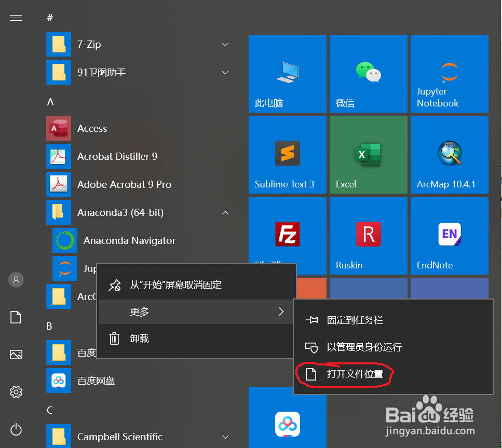
Task: Open the 微信 tile
Action: [x=369, y=74]
